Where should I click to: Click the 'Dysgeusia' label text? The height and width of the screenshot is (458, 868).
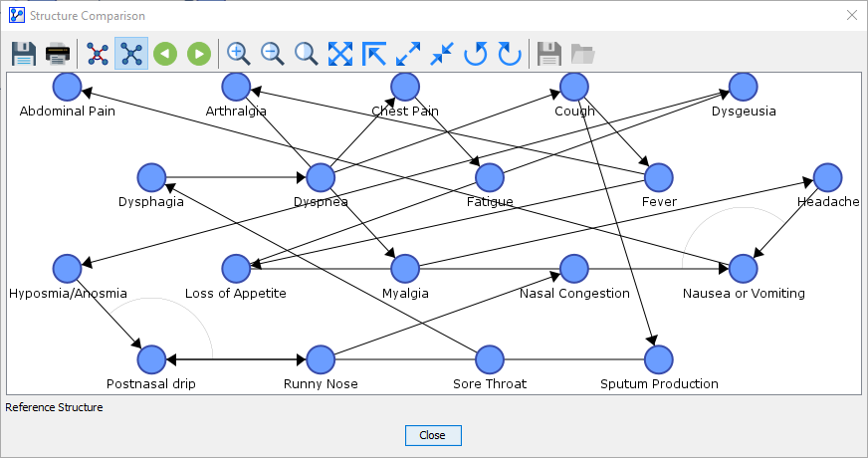[744, 112]
